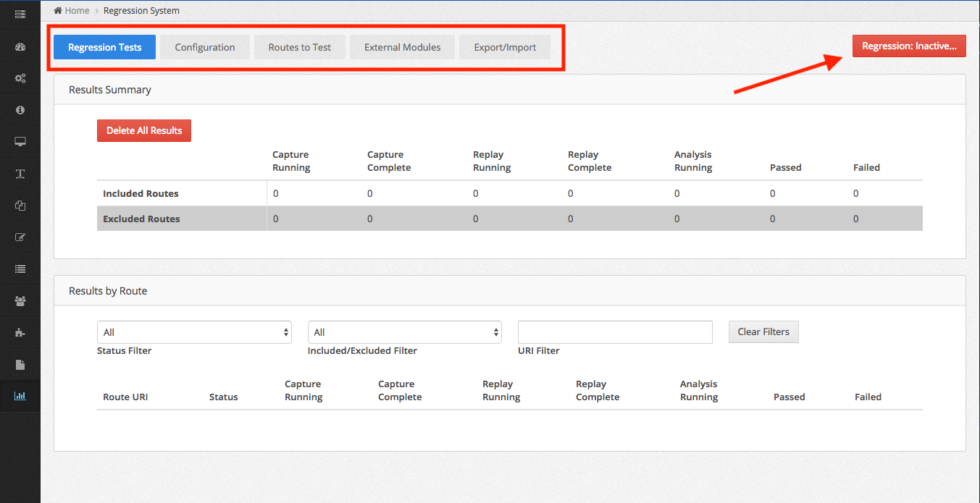The width and height of the screenshot is (980, 503).
Task: Click Replay Complete header in route table
Action: click(x=598, y=390)
